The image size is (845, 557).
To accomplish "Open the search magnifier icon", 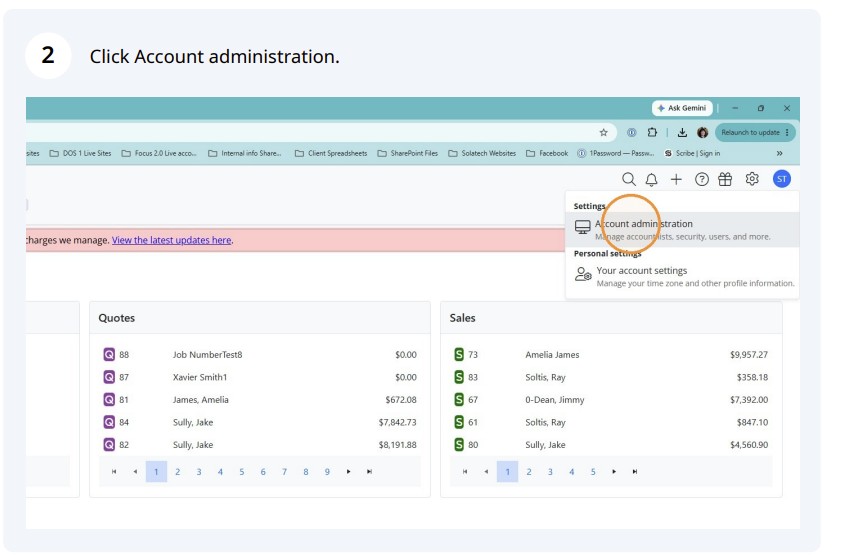I will pyautogui.click(x=628, y=179).
